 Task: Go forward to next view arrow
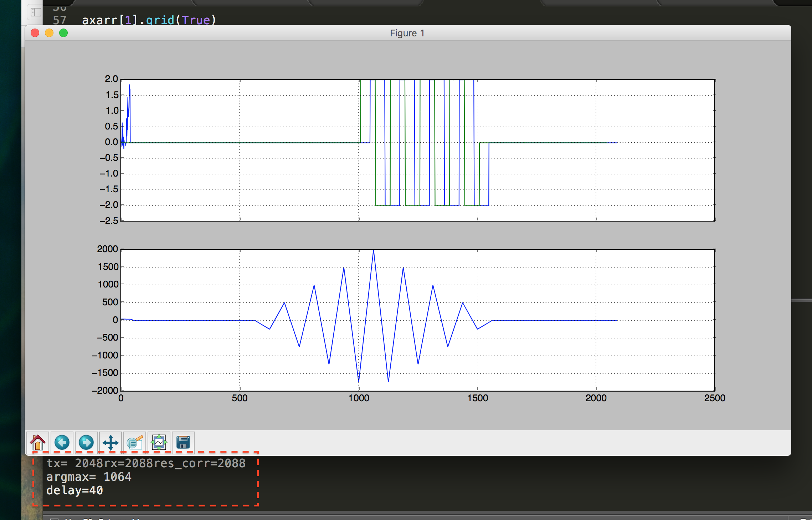pos(86,443)
